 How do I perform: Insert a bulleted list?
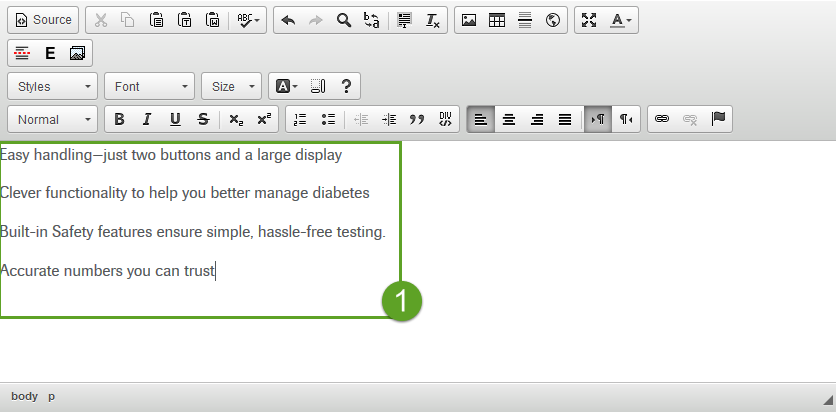(328, 119)
